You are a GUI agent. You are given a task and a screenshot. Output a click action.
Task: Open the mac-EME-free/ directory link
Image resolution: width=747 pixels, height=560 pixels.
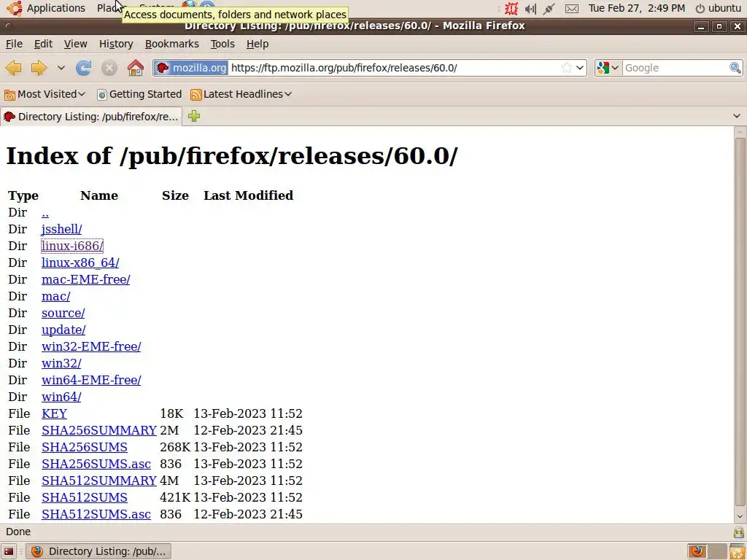pos(86,279)
